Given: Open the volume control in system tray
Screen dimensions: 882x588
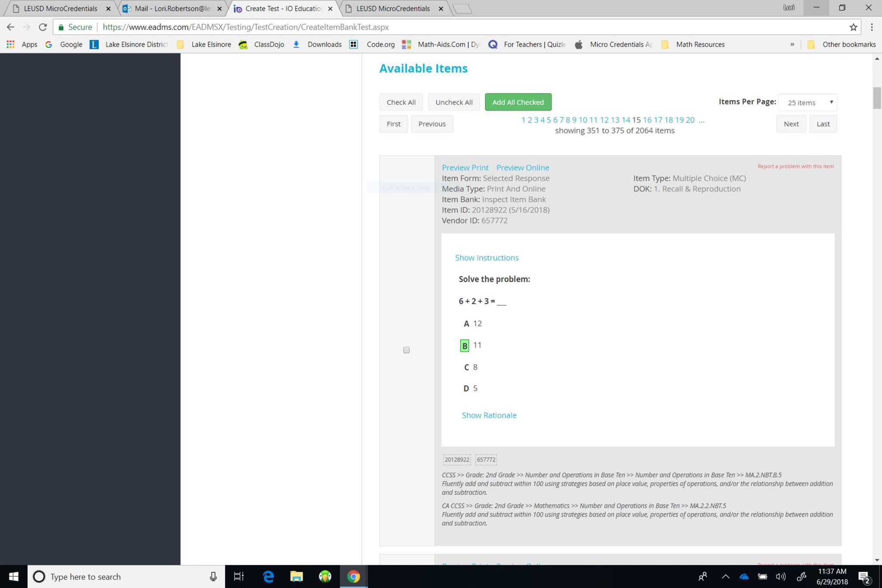Looking at the screenshot, I should click(780, 576).
